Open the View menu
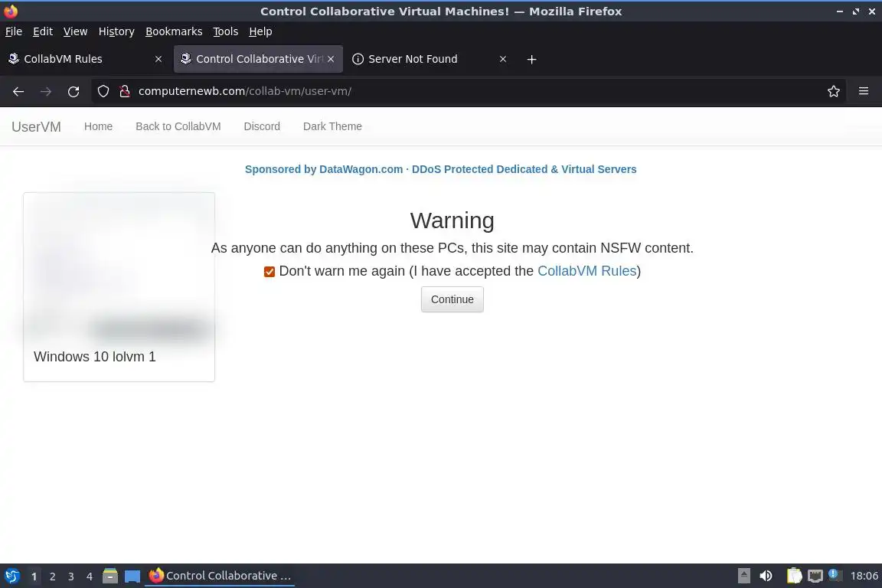 coord(75,31)
